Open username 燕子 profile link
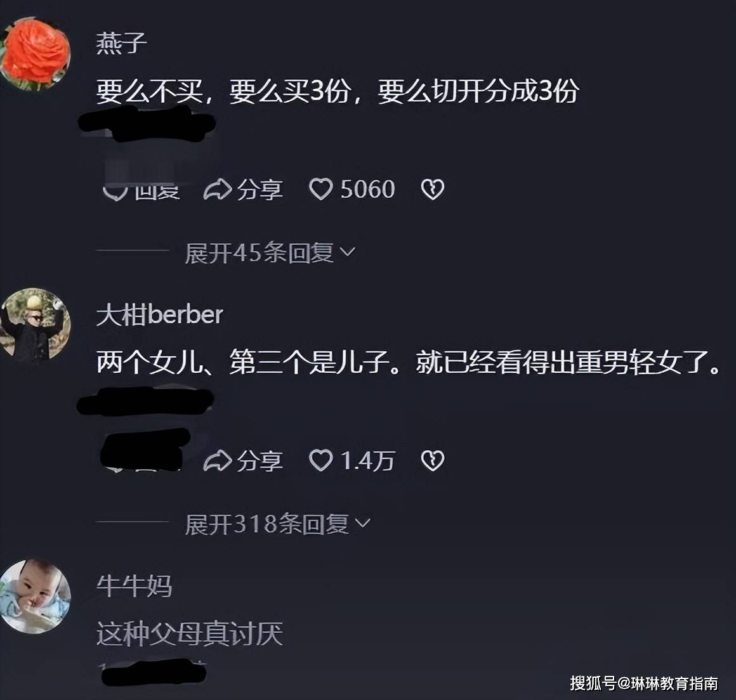 click(x=122, y=43)
